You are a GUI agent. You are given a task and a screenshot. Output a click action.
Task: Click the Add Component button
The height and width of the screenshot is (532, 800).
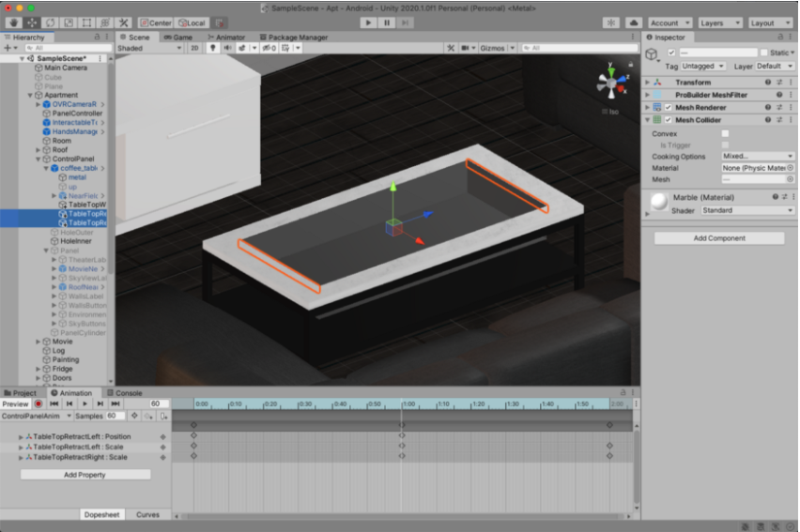[719, 238]
